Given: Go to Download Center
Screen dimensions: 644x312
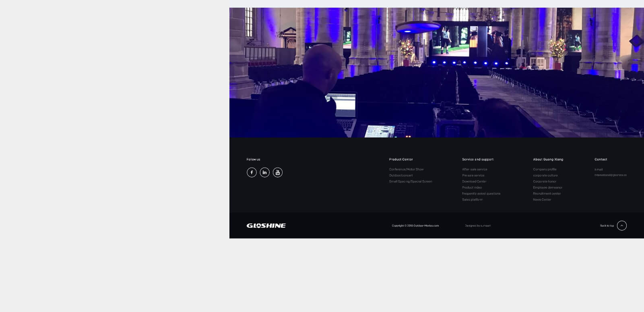Looking at the screenshot, I should pyautogui.click(x=474, y=181).
